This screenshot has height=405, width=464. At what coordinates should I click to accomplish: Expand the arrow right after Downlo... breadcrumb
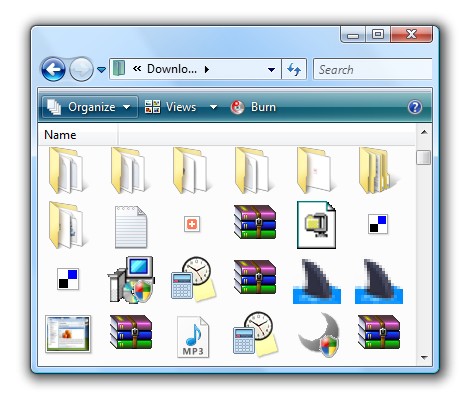click(207, 70)
